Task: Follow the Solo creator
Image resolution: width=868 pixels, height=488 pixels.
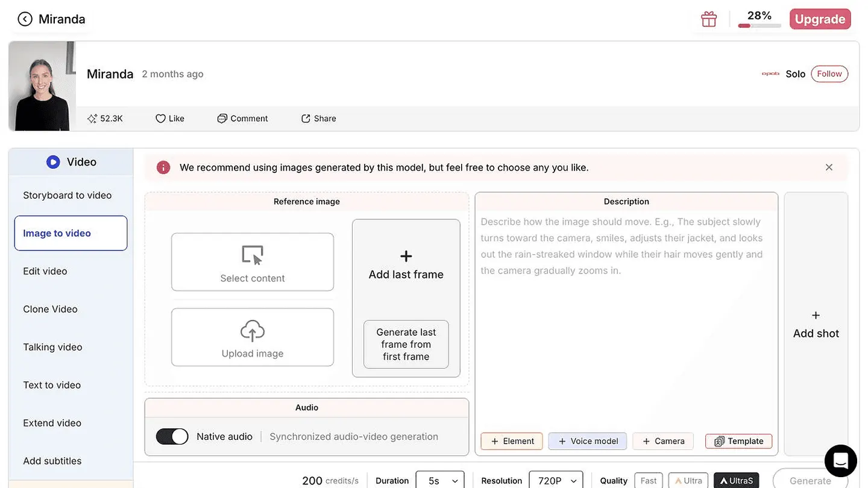Action: [829, 74]
